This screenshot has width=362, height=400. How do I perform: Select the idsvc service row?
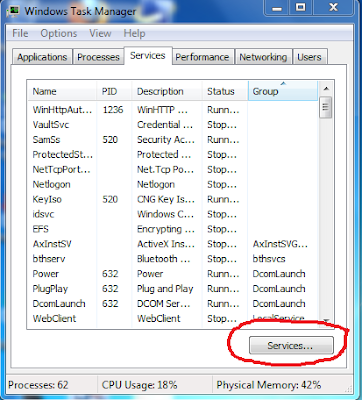[x=173, y=214]
